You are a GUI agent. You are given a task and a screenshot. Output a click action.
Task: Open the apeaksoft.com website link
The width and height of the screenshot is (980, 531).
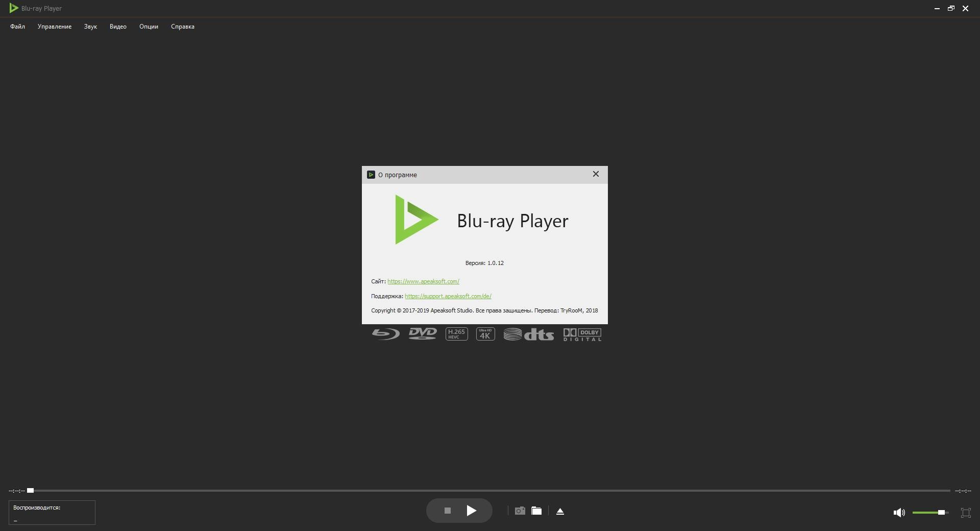pyautogui.click(x=423, y=281)
